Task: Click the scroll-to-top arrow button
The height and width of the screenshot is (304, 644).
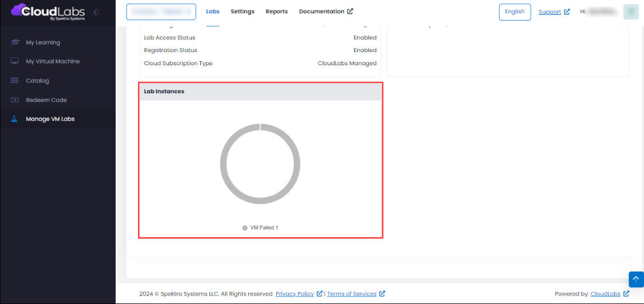Action: (x=636, y=279)
